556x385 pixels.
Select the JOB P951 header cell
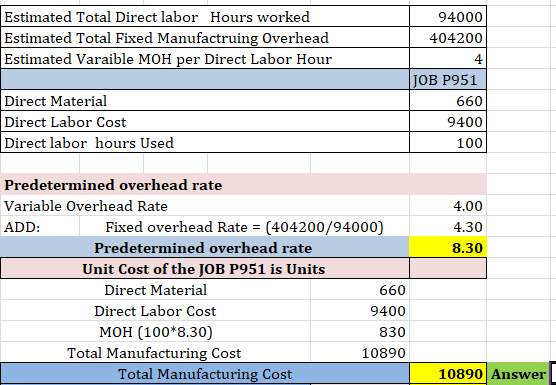[x=448, y=79]
